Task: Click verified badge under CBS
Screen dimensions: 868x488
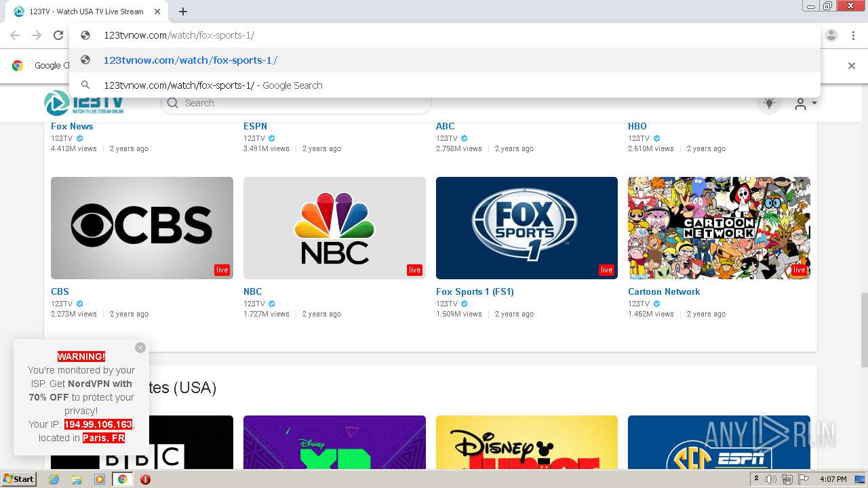Action: [x=79, y=304]
